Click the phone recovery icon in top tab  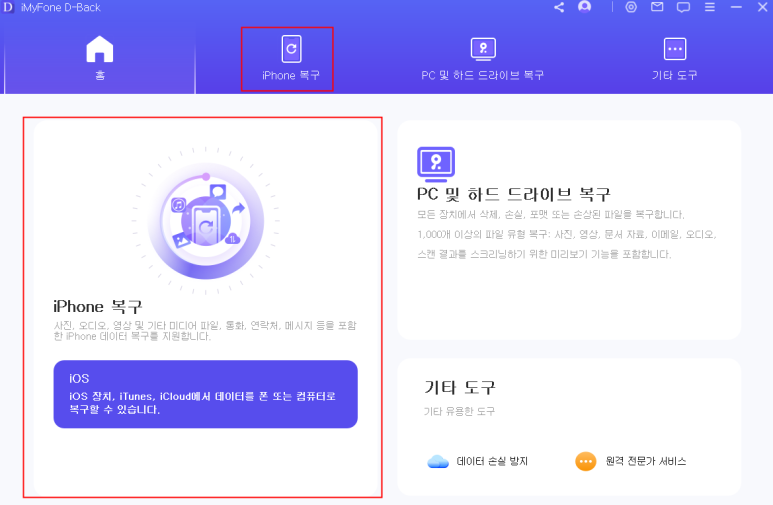[x=291, y=49]
